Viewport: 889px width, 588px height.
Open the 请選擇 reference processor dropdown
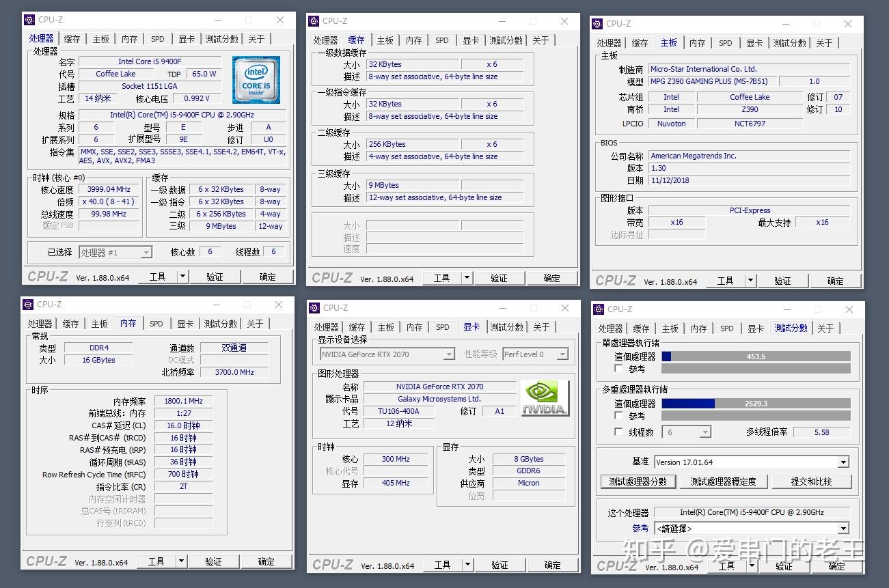coord(844,527)
